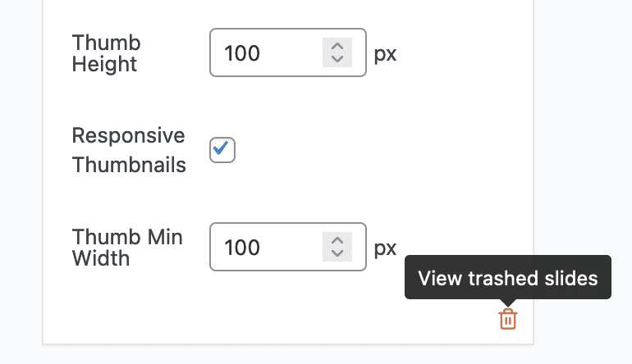Open the View trashed slides trash icon
This screenshot has width=632, height=364.
pos(508,319)
